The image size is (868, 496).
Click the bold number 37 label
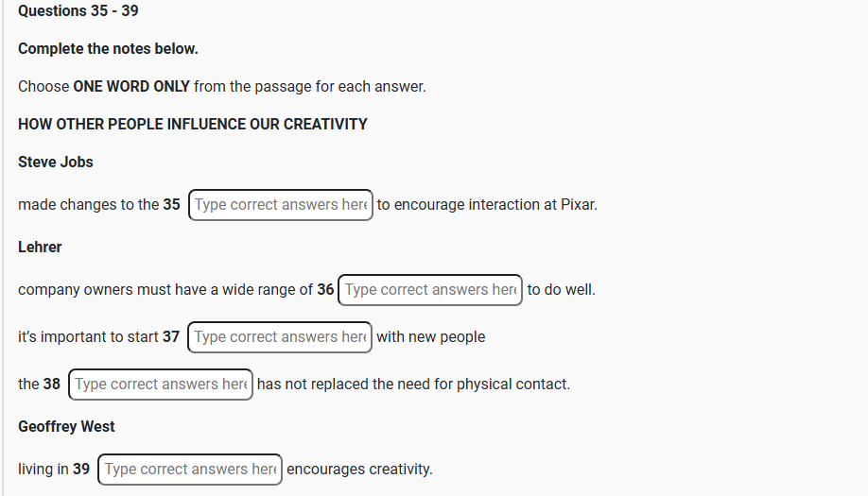click(170, 337)
